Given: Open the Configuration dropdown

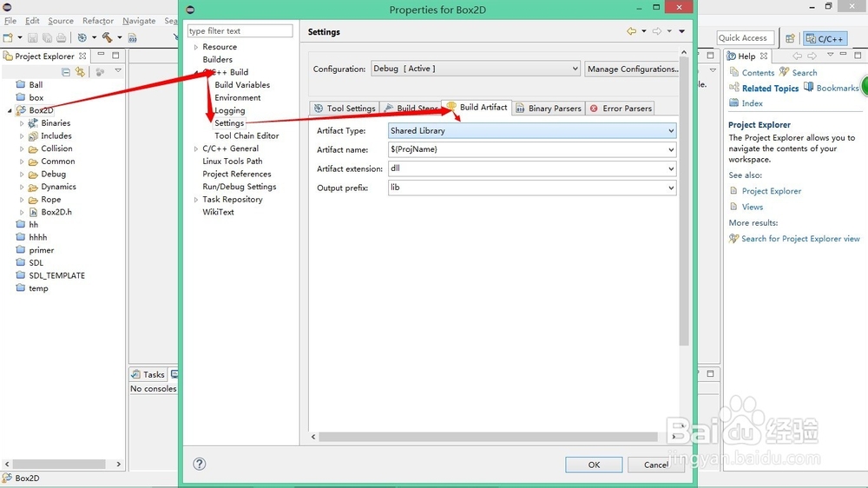Looking at the screenshot, I should [x=475, y=69].
